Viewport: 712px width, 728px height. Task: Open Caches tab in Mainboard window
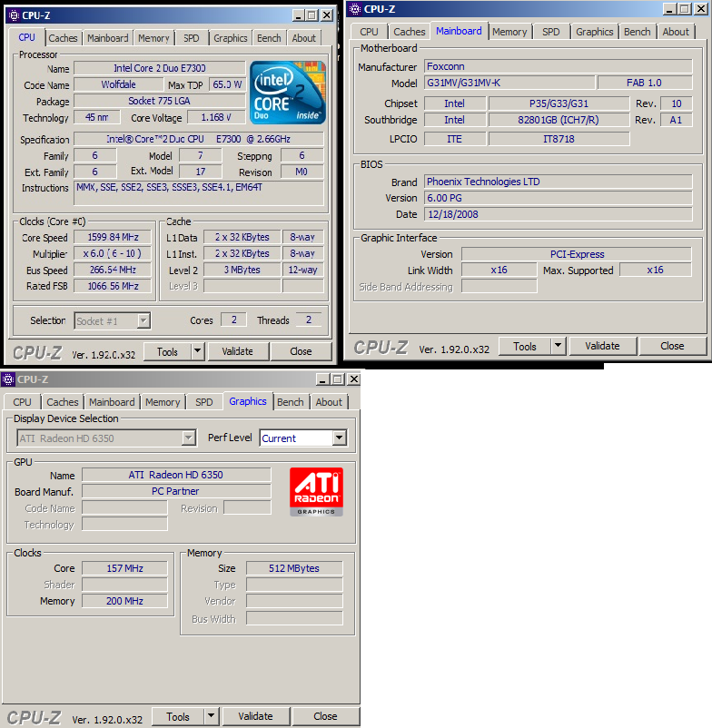[x=410, y=32]
